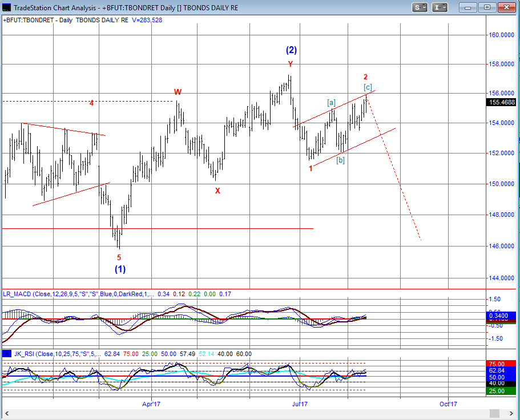520x420 pixels.
Task: Select the [b] wave label
Action: [x=341, y=160]
